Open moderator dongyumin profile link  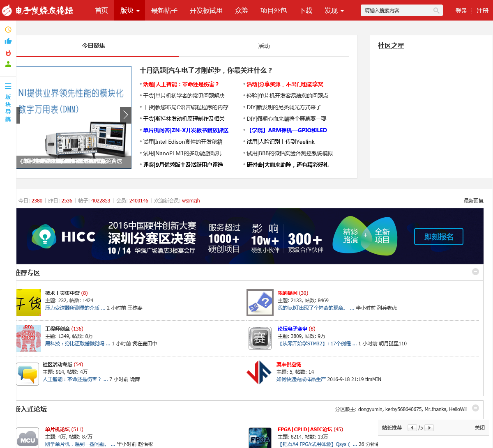pos(371,409)
